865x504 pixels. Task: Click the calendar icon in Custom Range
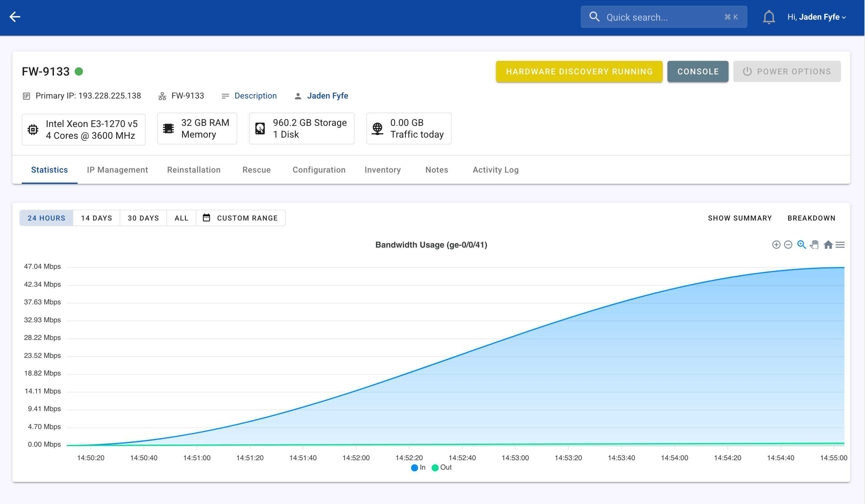[x=206, y=218]
